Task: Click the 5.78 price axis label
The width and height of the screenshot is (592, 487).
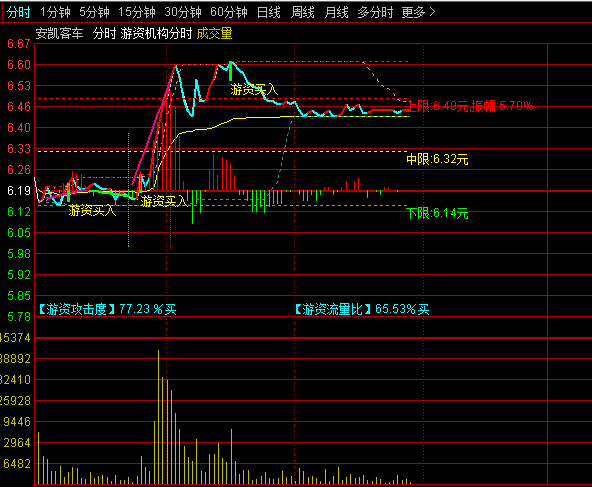Action: pyautogui.click(x=18, y=317)
